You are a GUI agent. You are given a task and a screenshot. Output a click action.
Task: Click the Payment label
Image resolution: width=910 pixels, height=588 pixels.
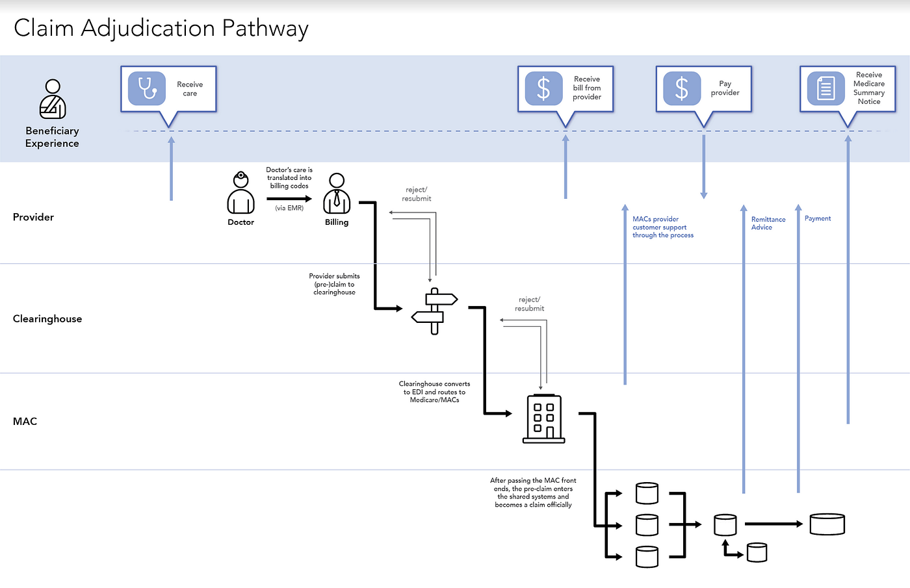tap(818, 218)
